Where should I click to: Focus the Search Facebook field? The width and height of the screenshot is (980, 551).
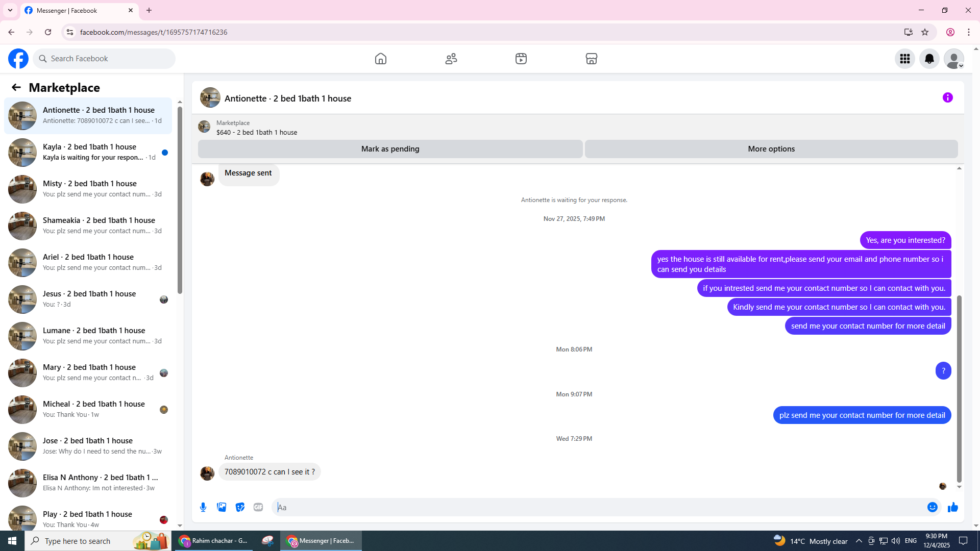tap(105, 59)
